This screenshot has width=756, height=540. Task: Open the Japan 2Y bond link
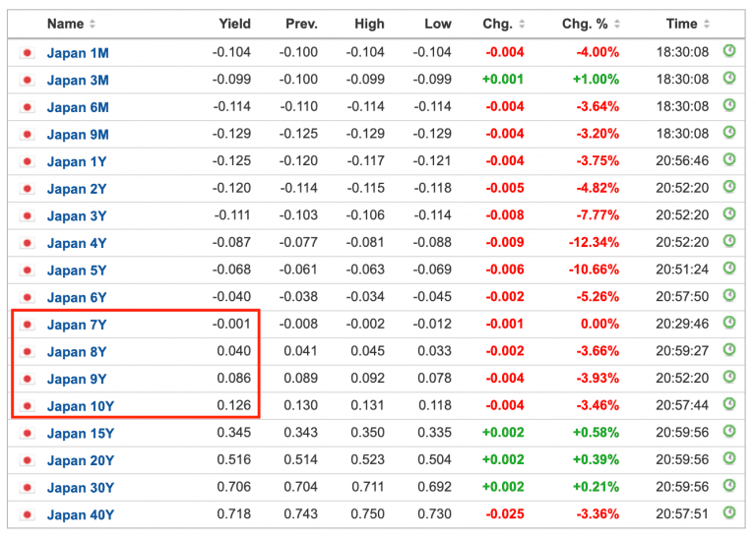pos(77,189)
